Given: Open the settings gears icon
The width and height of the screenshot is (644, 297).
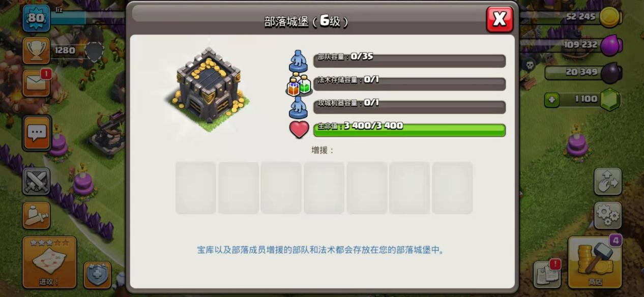Looking at the screenshot, I should [x=608, y=215].
